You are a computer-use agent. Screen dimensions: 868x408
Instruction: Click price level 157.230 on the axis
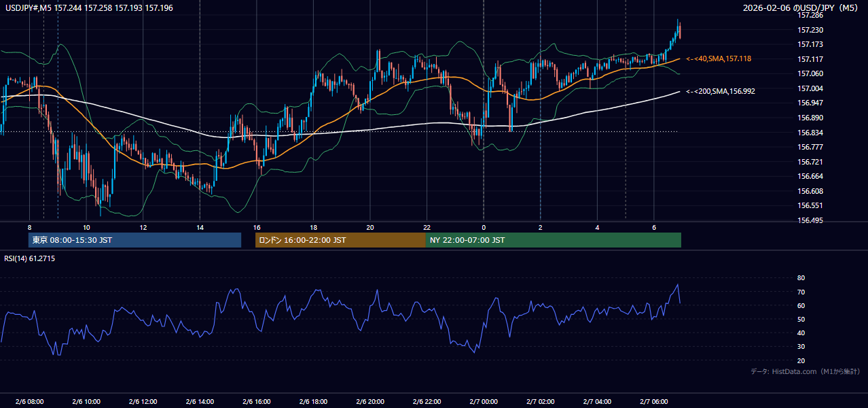tap(810, 30)
